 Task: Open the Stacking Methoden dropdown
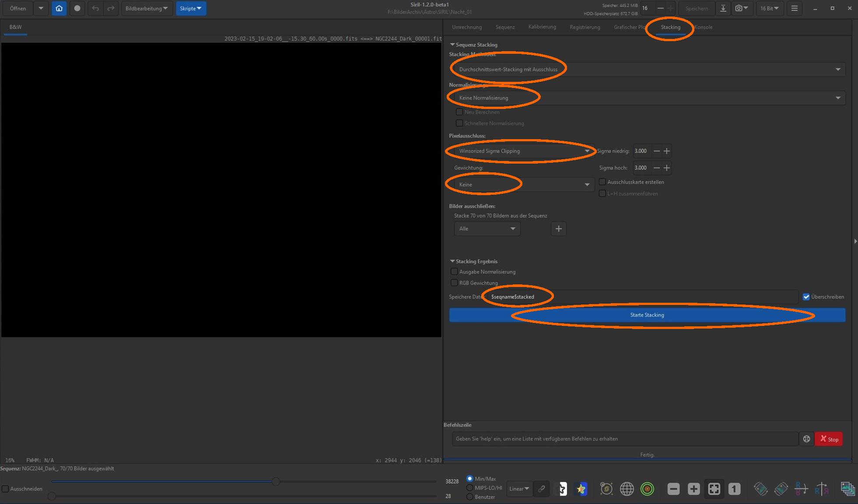tap(648, 69)
